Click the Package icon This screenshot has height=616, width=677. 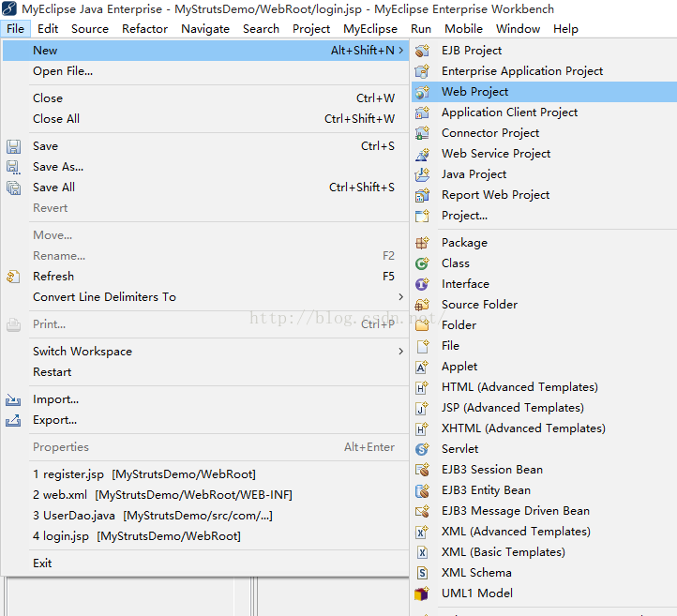coord(422,243)
